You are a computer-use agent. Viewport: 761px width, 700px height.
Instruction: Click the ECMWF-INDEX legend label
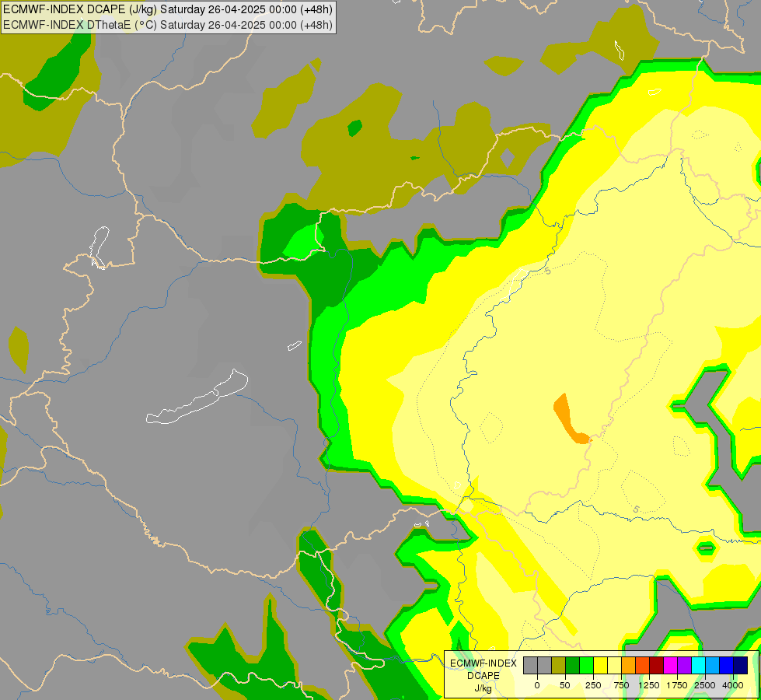[483, 663]
